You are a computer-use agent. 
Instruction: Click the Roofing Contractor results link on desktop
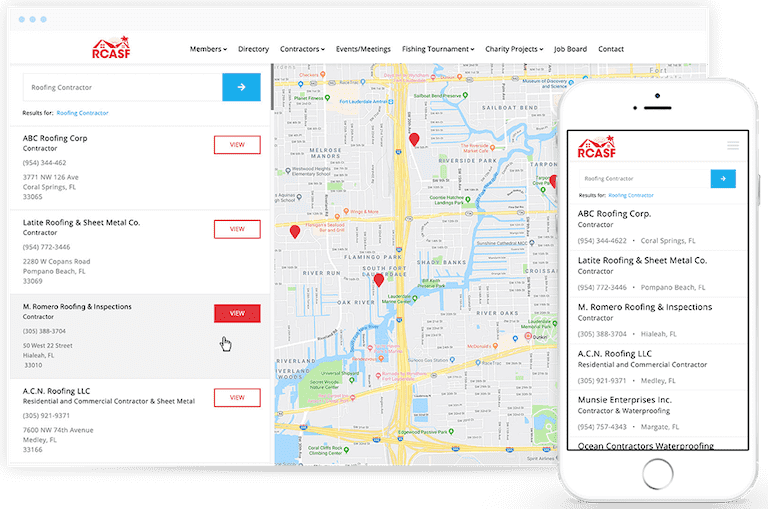[82, 113]
